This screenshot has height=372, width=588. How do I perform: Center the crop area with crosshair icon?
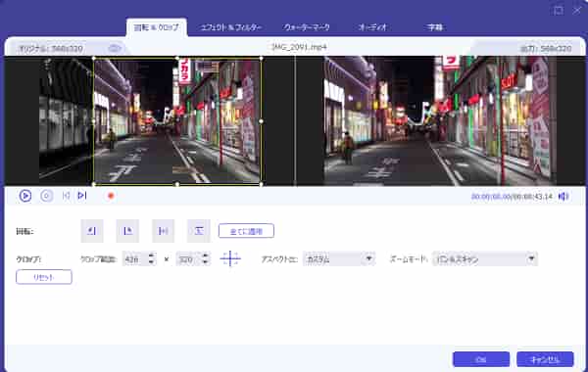coord(230,258)
